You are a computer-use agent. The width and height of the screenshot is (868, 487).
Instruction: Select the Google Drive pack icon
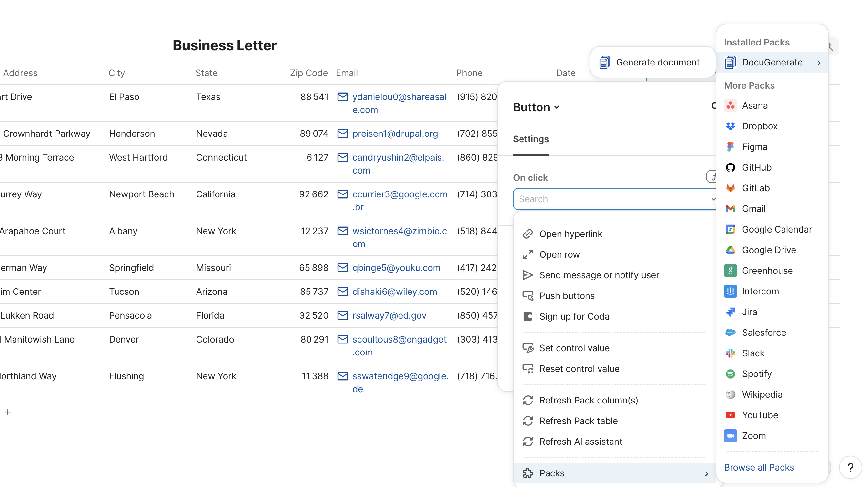point(731,250)
